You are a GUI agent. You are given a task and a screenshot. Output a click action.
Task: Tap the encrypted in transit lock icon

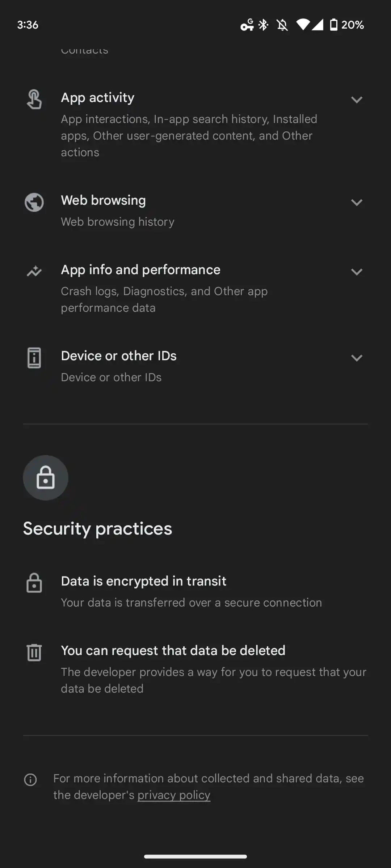tap(34, 583)
